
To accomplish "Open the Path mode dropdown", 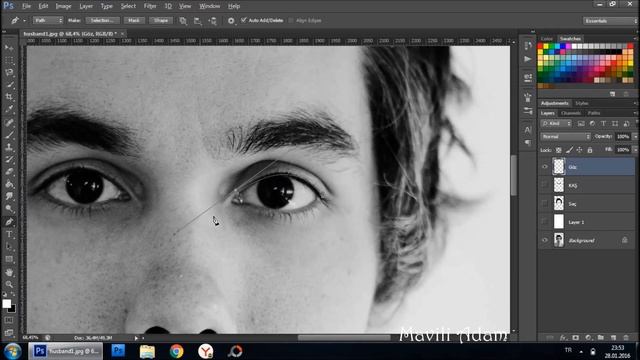I will 48,20.
